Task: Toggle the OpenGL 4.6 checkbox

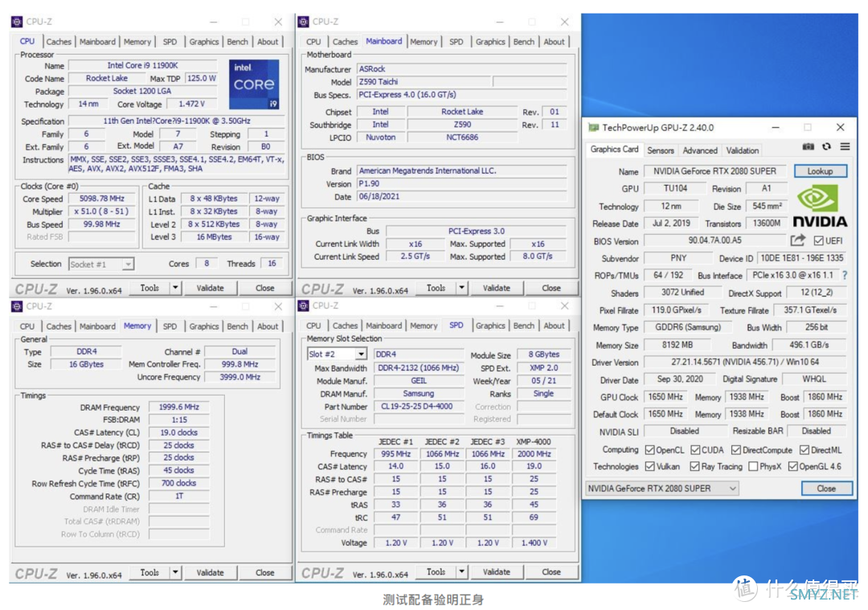Action: click(792, 467)
